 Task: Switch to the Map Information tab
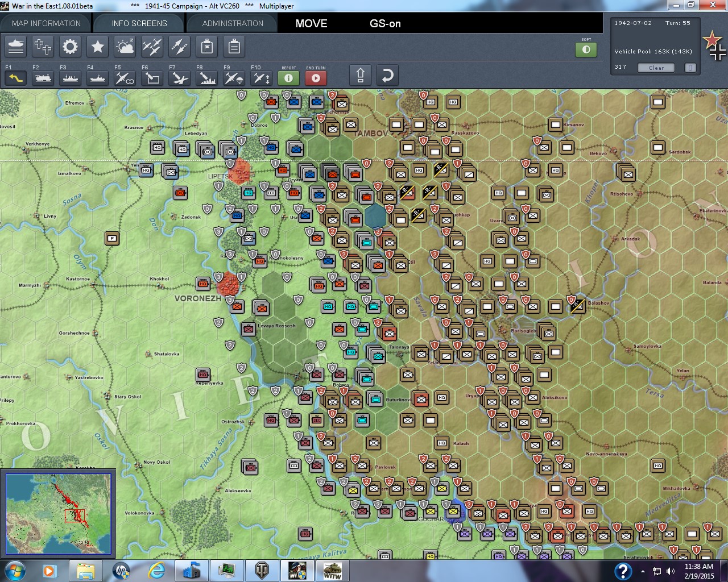point(46,23)
